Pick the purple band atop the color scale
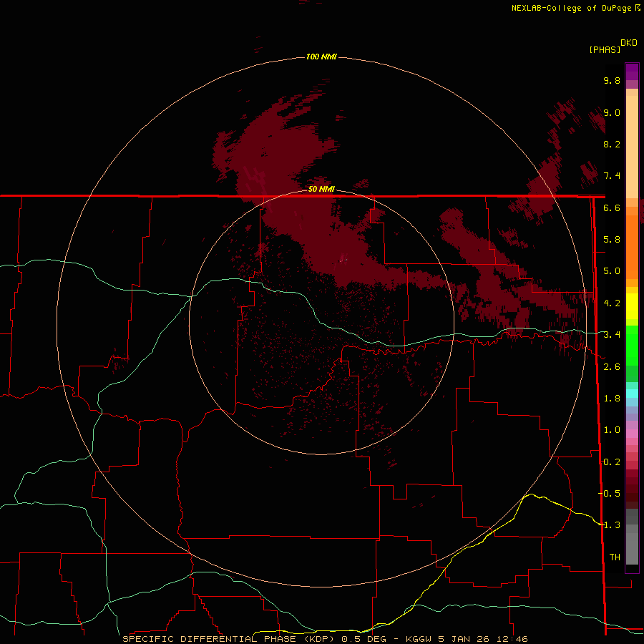 632,72
